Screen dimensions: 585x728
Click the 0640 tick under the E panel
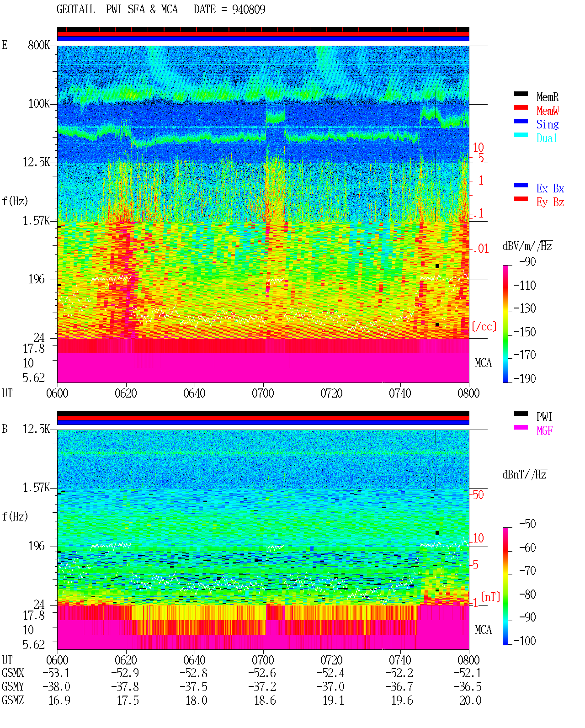click(x=194, y=393)
